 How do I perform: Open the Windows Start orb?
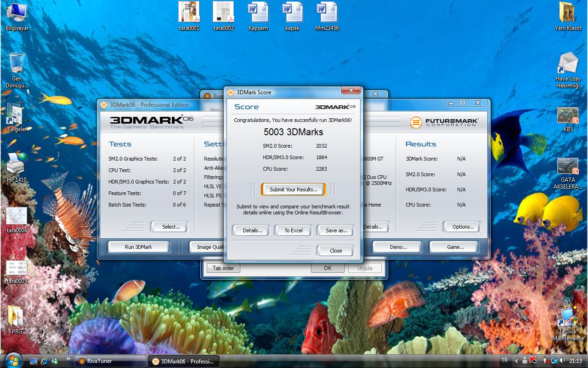tap(13, 360)
